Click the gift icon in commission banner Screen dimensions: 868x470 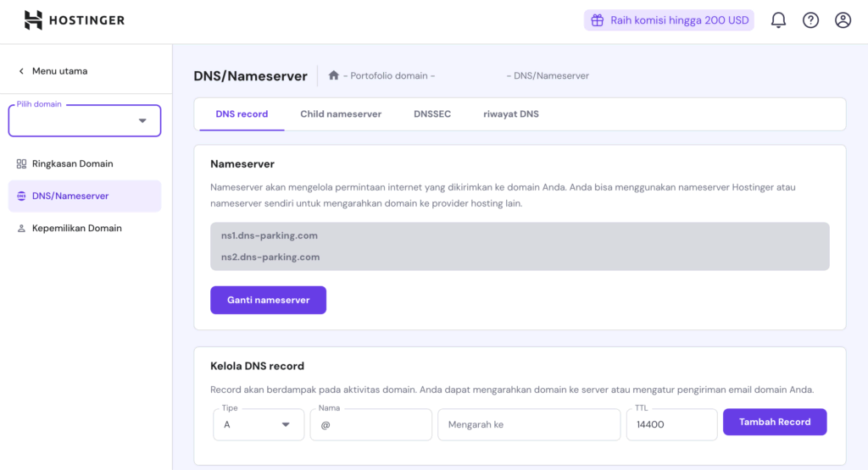click(x=598, y=20)
